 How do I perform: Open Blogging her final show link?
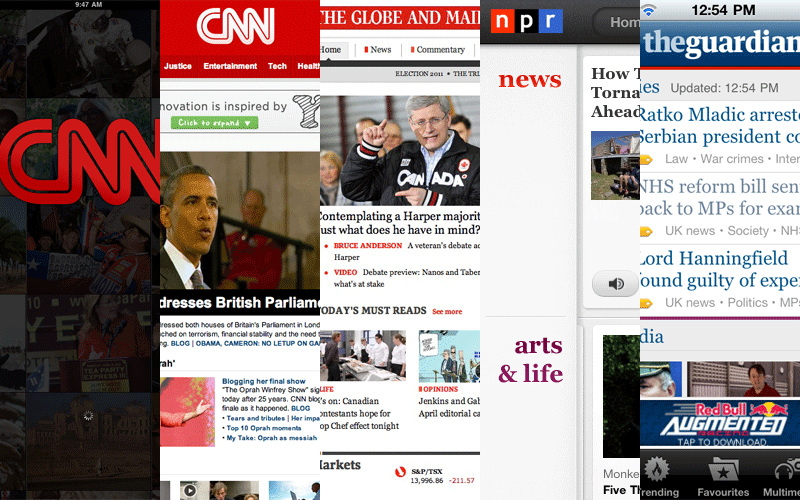pos(264,381)
